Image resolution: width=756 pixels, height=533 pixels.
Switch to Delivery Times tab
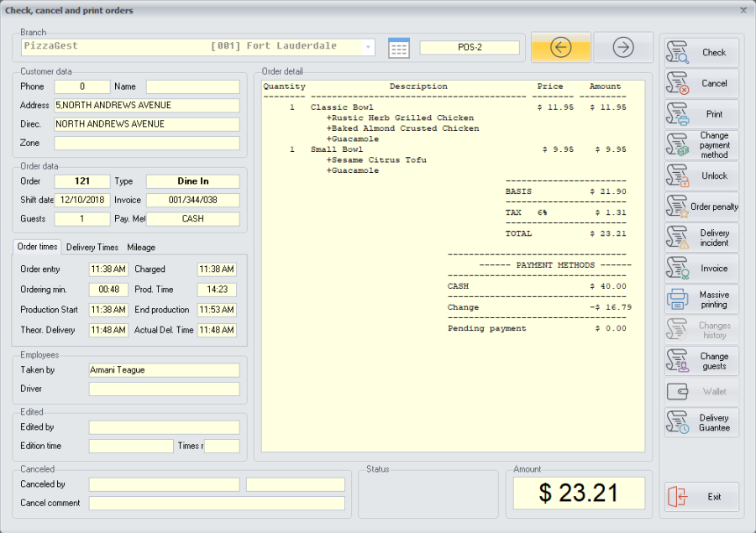(x=92, y=248)
